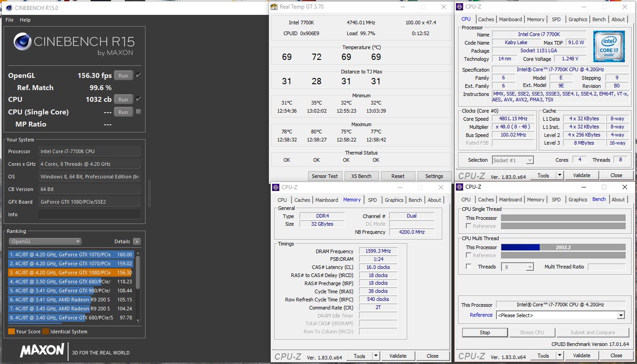Click the CPU-Z Memory window title icon
Viewport: 637px width, 364px height.
[275, 187]
